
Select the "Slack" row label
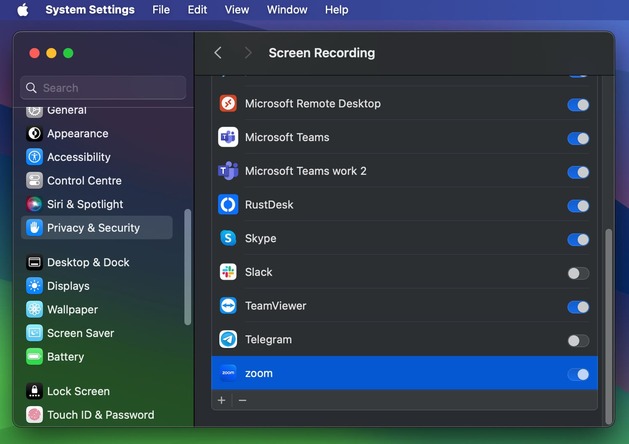[259, 272]
